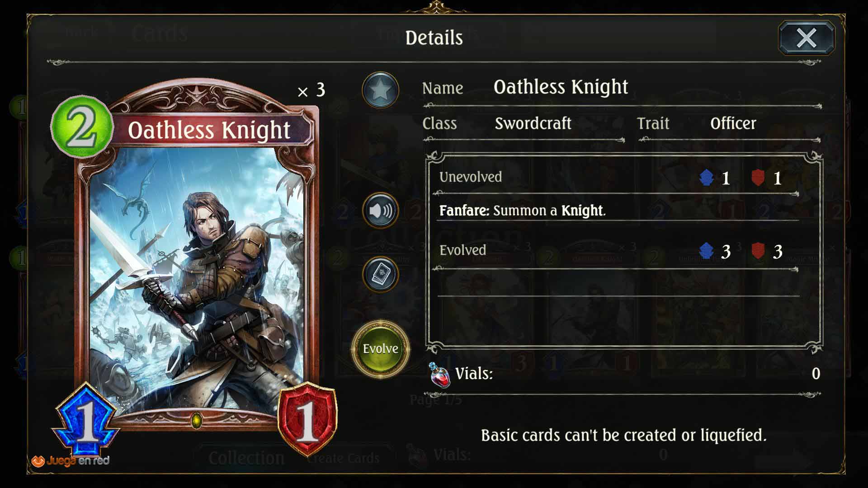868x488 pixels.
Task: Play the card voice speaker icon
Action: click(x=380, y=210)
